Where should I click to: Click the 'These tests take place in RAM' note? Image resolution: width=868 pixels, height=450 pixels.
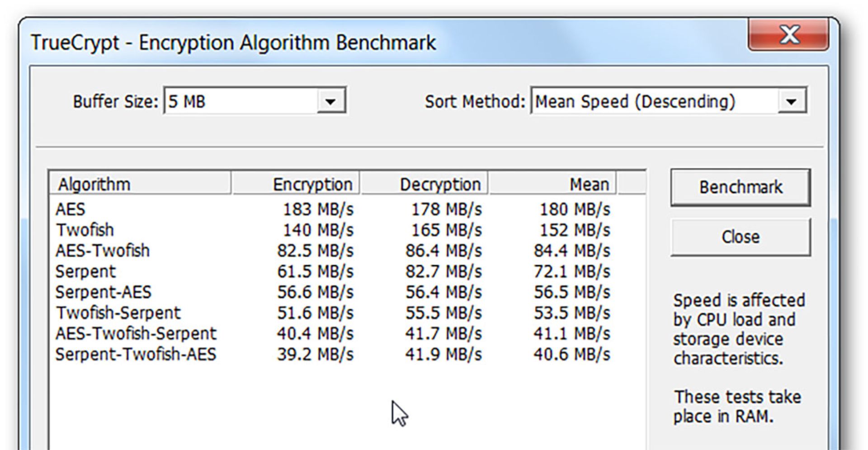coord(737,407)
